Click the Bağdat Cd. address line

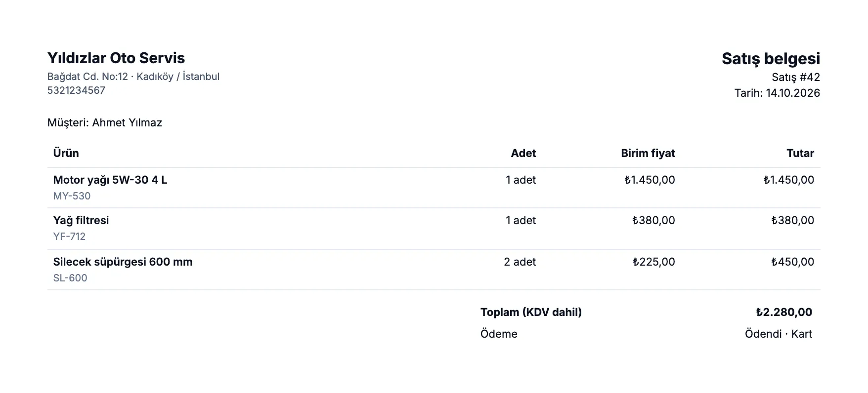(133, 77)
